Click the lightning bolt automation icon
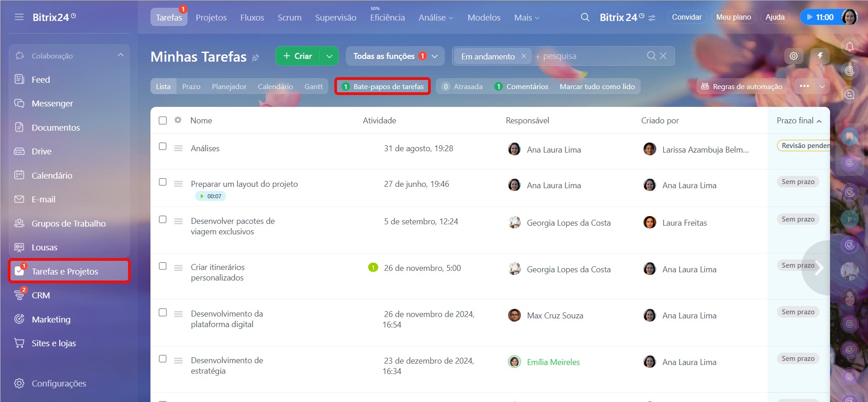868x402 pixels. (x=820, y=56)
